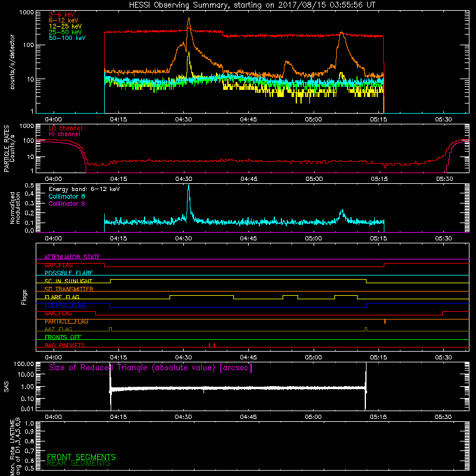Click the FRONT SEGMENTS legend entry

tap(82, 457)
